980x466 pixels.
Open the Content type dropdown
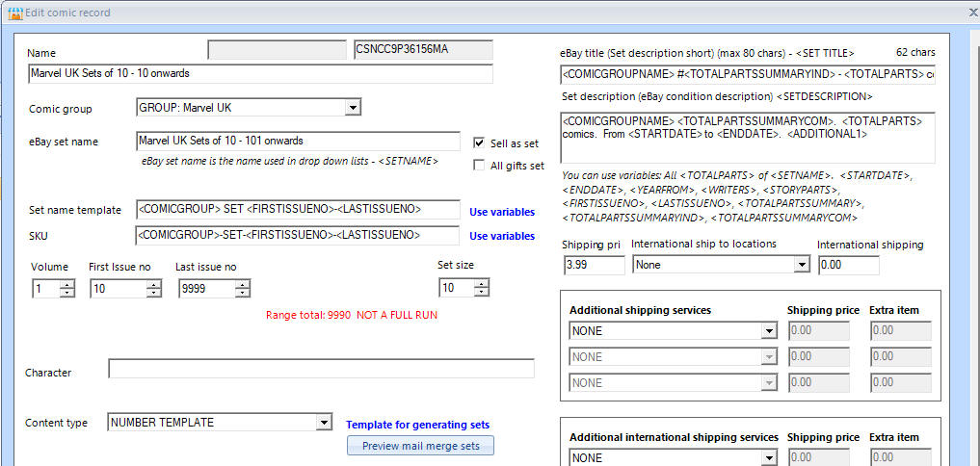[323, 423]
